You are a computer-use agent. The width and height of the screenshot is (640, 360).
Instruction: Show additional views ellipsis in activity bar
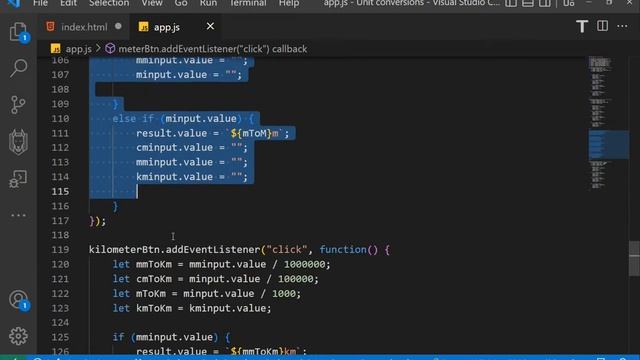18,215
